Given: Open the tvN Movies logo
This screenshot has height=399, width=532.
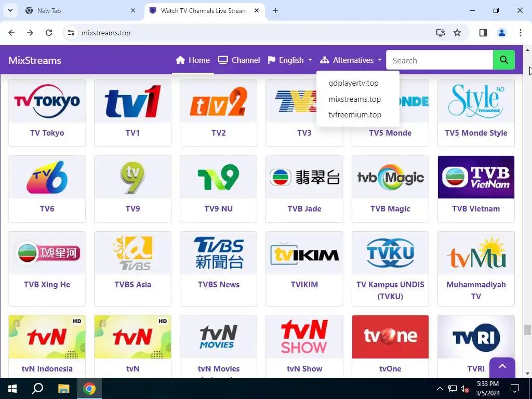Looking at the screenshot, I should pyautogui.click(x=219, y=337).
